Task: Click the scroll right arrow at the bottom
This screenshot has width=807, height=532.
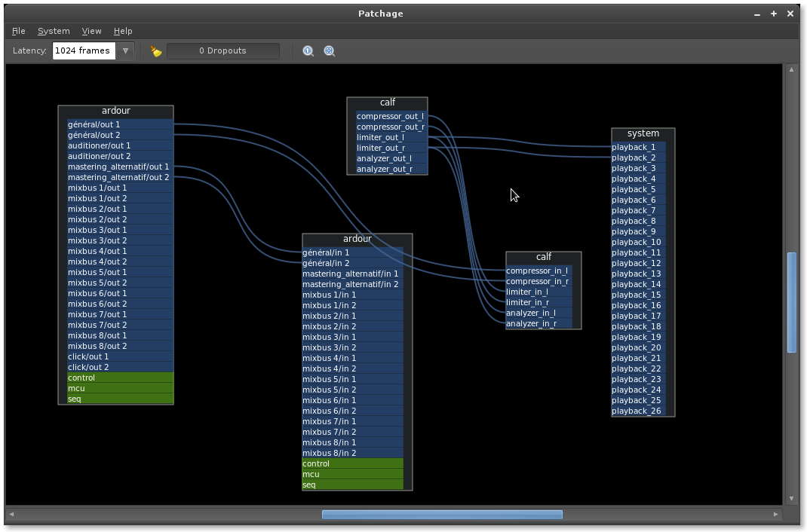Action: [775, 515]
